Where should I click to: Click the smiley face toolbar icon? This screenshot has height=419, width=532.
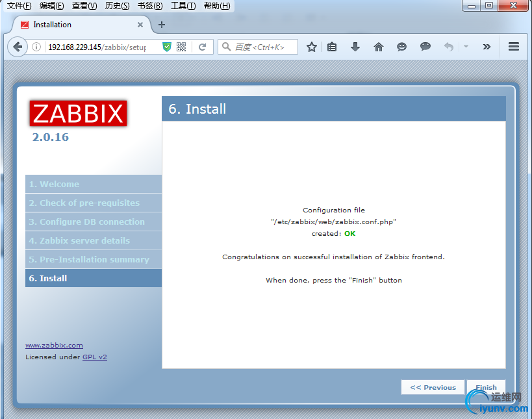(401, 47)
